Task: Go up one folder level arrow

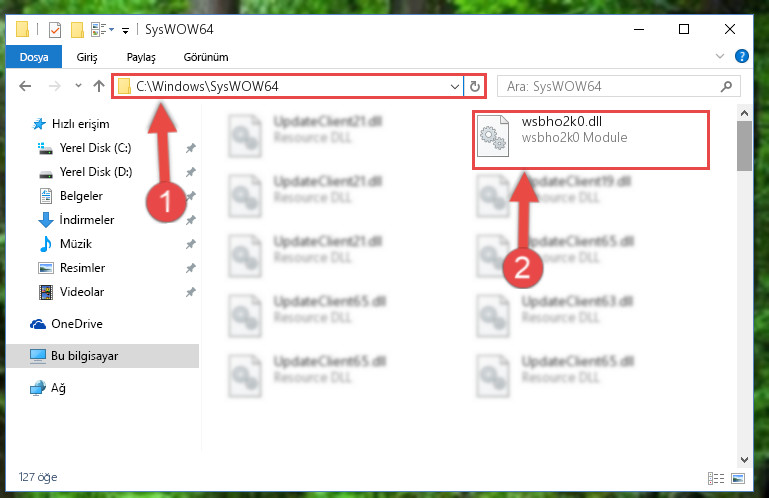Action: pyautogui.click(x=99, y=86)
